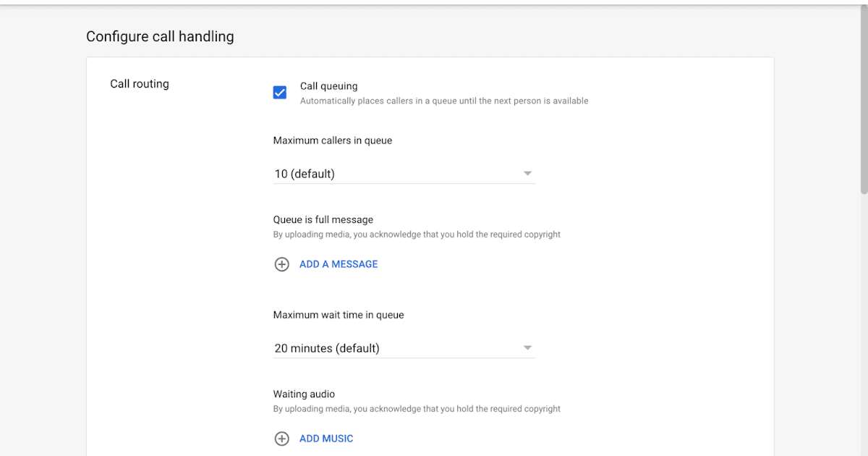Click the Configure call handling heading
This screenshot has height=456, width=868.
pos(160,36)
